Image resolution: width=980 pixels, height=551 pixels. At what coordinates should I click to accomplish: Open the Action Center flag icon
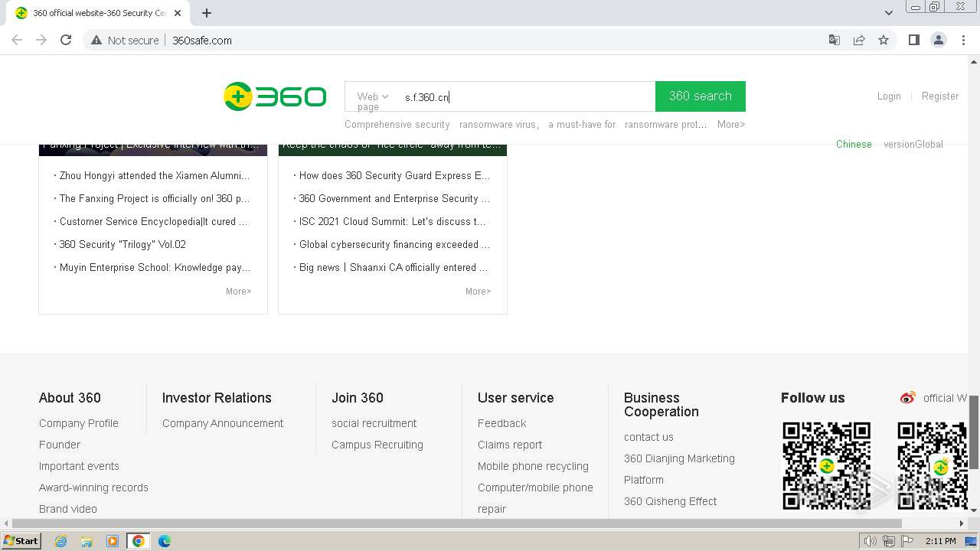(907, 541)
